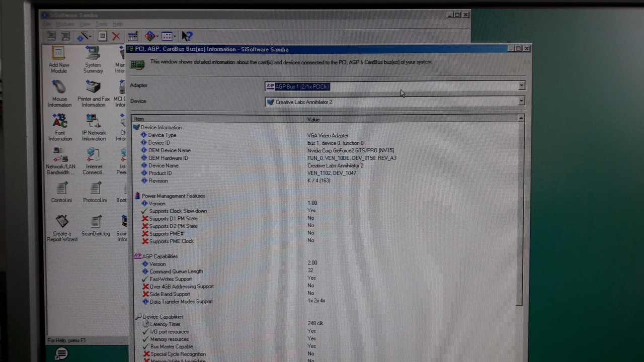Image resolution: width=644 pixels, height=362 pixels.
Task: Select the Power Management Features section row
Action: coord(324,196)
